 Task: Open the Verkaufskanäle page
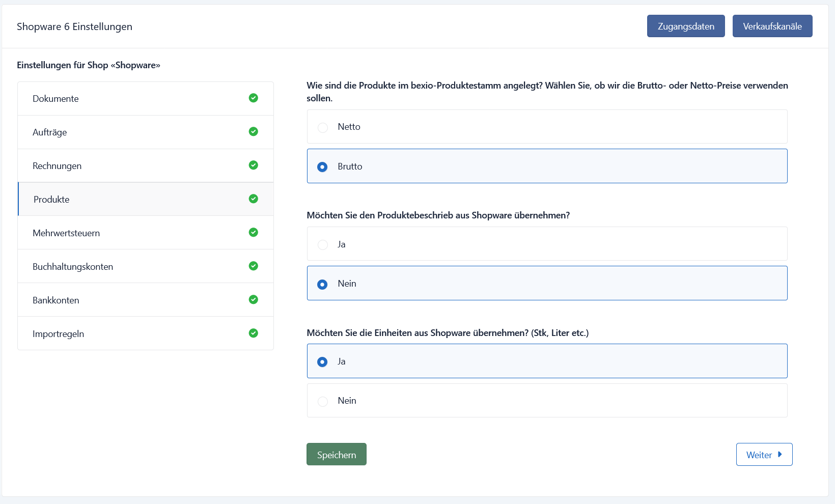point(772,26)
